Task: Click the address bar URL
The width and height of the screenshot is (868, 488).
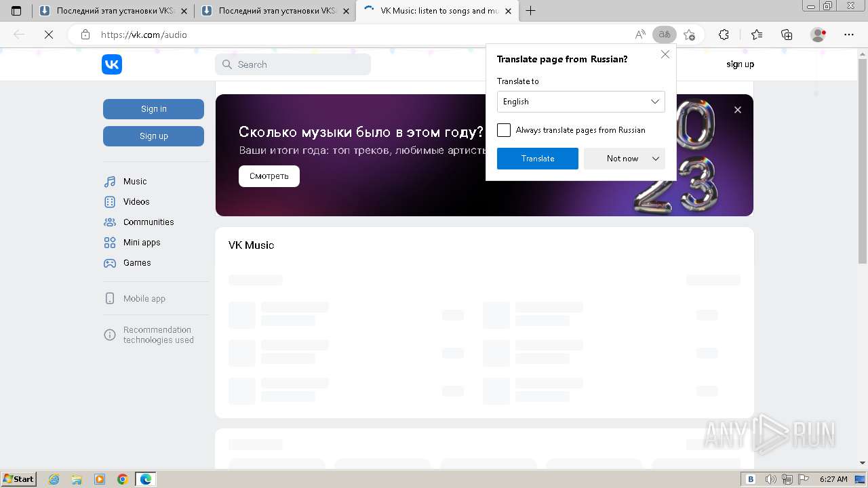Action: click(x=144, y=35)
